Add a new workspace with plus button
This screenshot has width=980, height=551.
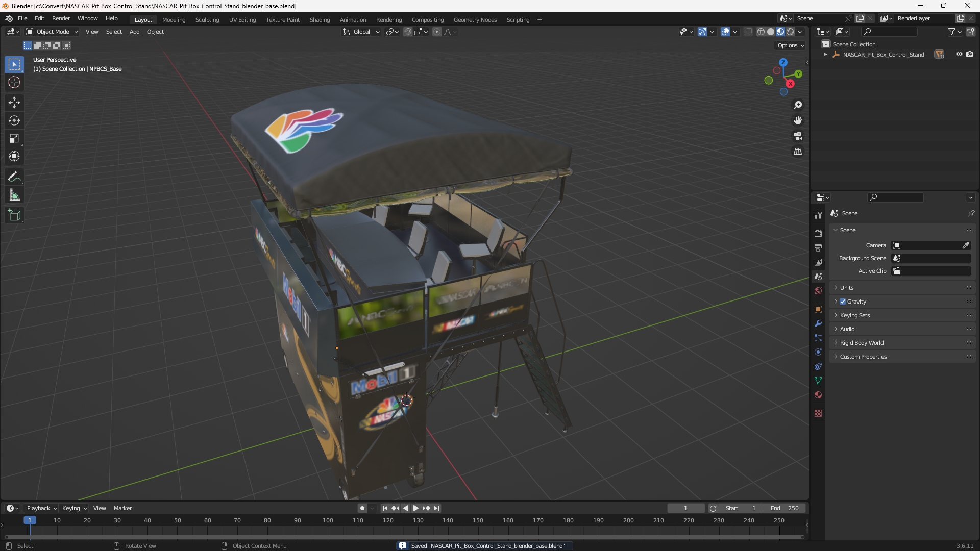coord(540,20)
